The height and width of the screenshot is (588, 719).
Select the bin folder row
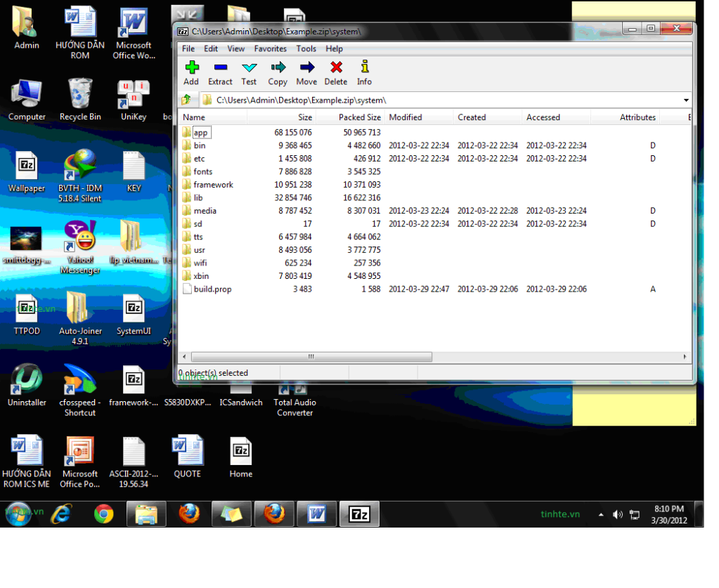434,145
